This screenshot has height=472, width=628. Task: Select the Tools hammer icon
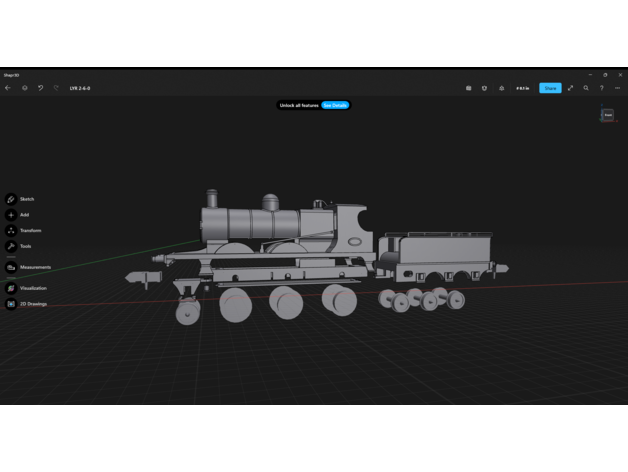coord(11,246)
